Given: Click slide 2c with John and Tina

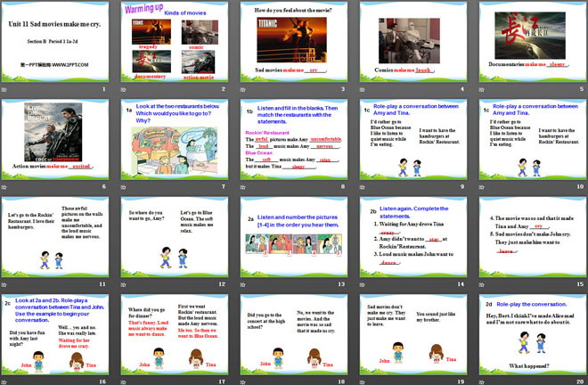Looking at the screenshot, I should point(55,333).
